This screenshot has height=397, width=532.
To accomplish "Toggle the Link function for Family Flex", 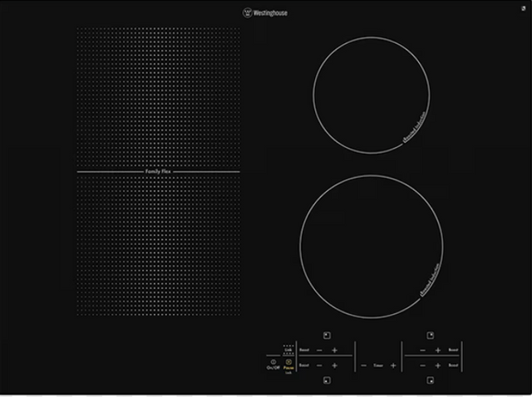I will click(x=288, y=350).
